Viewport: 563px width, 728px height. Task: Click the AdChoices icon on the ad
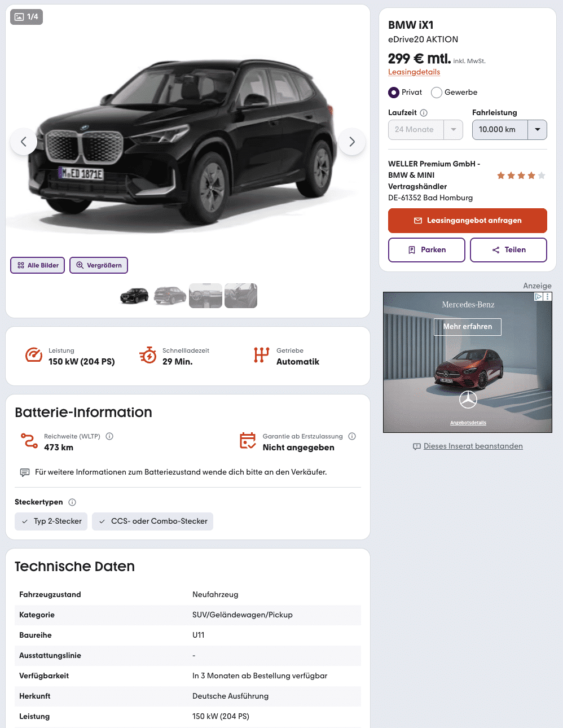tap(539, 296)
